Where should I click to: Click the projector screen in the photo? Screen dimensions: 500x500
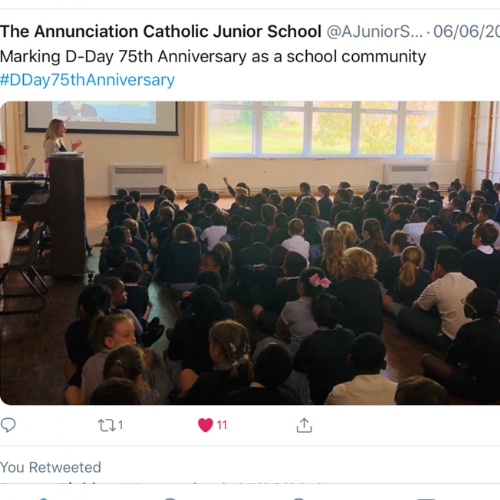tap(102, 117)
